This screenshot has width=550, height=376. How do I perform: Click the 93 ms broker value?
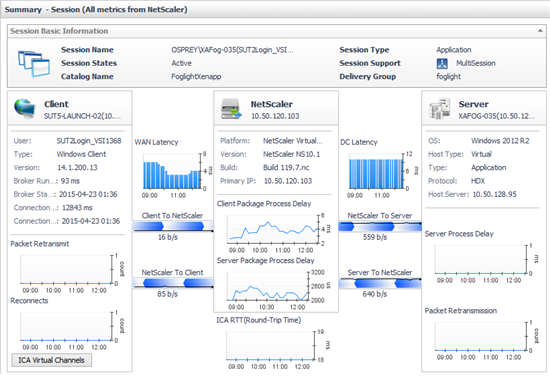click(x=70, y=181)
